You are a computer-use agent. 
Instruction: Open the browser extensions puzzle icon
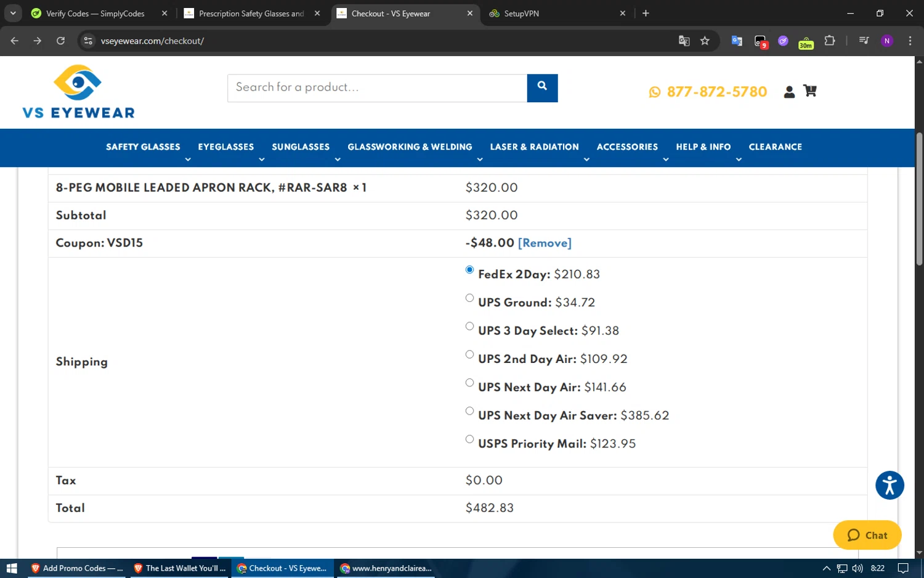click(x=830, y=41)
